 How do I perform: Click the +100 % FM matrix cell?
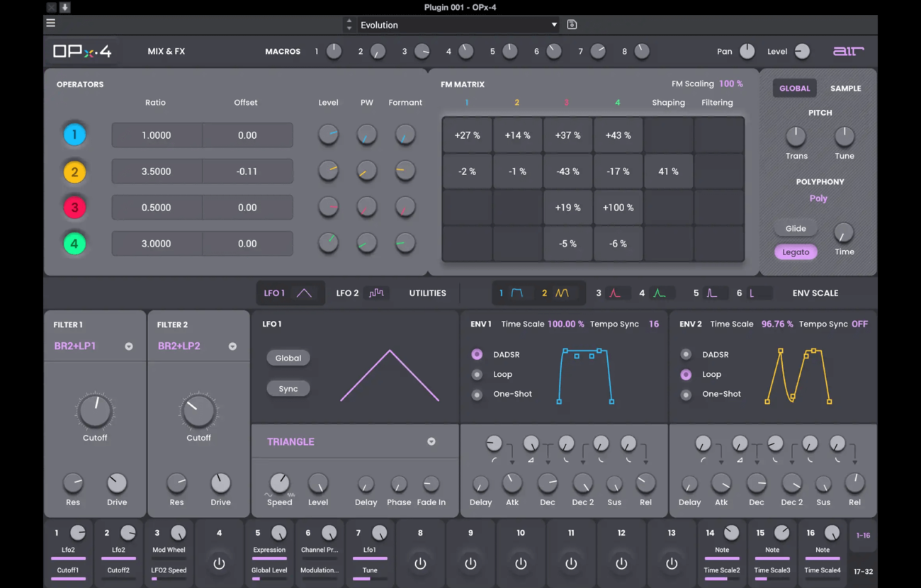[x=618, y=208]
